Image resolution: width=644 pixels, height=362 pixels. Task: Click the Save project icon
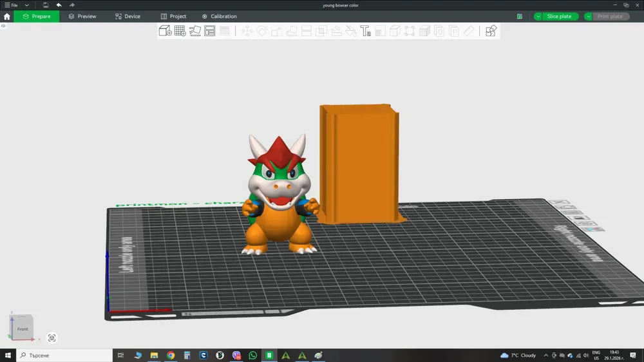click(x=46, y=5)
